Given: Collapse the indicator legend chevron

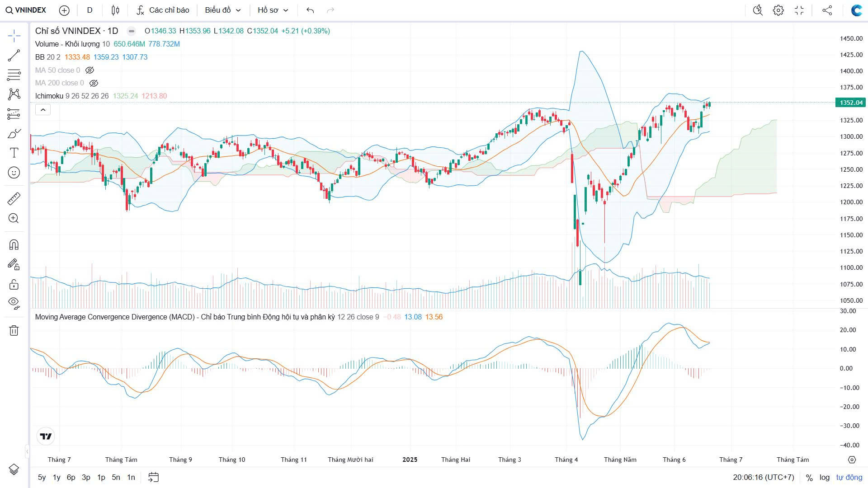Looking at the screenshot, I should [43, 110].
